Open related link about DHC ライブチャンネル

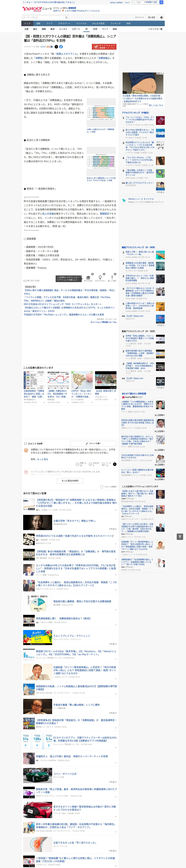click(62, 304)
